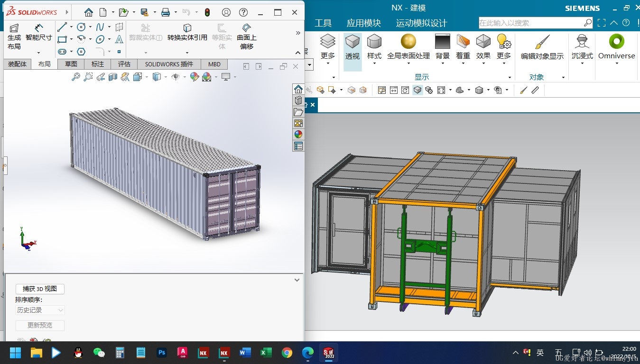Click the 曲面上偏移 offset on surface tool
640x364 pixels.
click(247, 37)
